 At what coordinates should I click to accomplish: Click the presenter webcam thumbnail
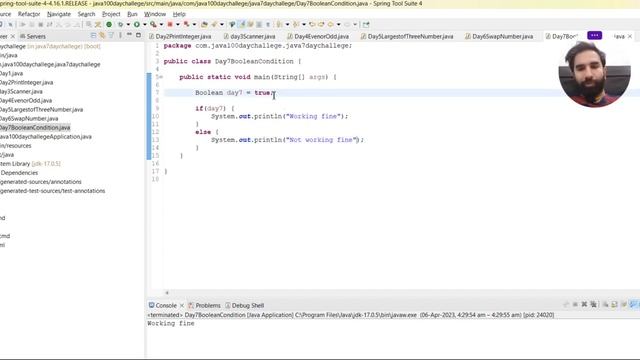[594, 74]
